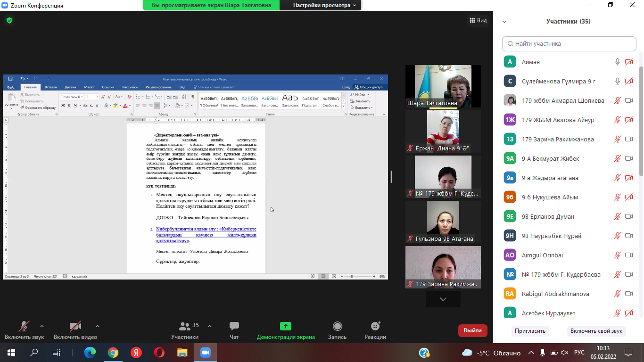Open audio options arrow beside Включить звук
Viewport: 644px width, 362px height.
(42, 326)
